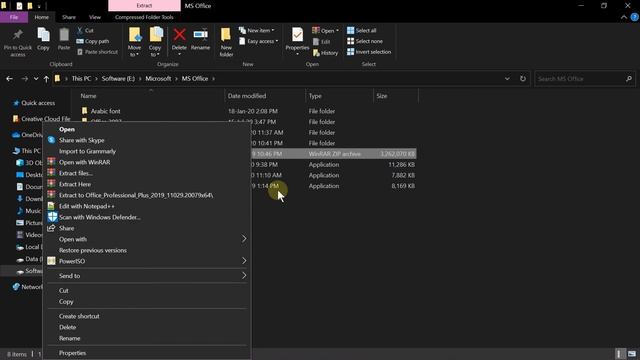Expand the Open dropdown in ribbon
This screenshot has width=640, height=360.
click(x=326, y=31)
